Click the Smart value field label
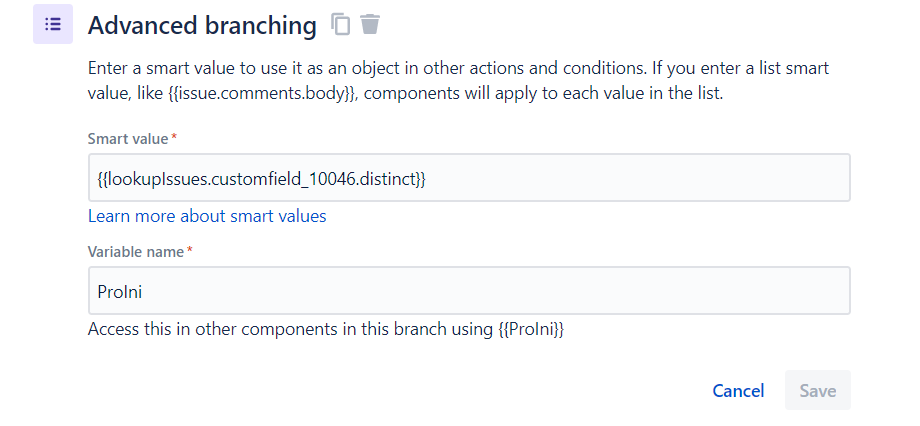The width and height of the screenshot is (920, 426). 128,139
